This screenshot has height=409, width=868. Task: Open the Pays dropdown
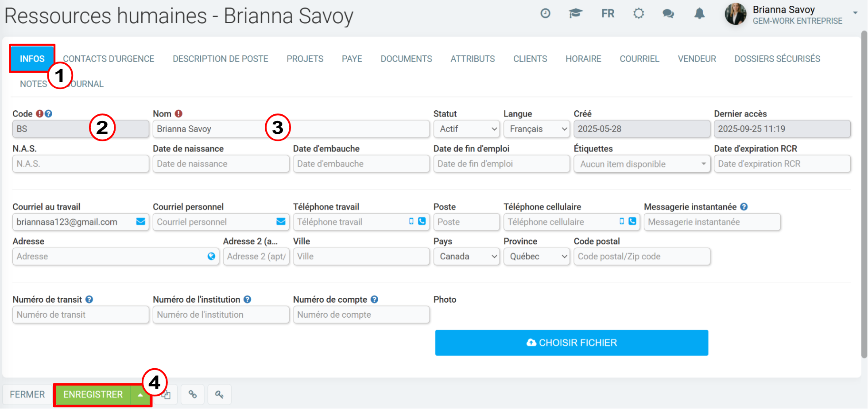pos(467,257)
